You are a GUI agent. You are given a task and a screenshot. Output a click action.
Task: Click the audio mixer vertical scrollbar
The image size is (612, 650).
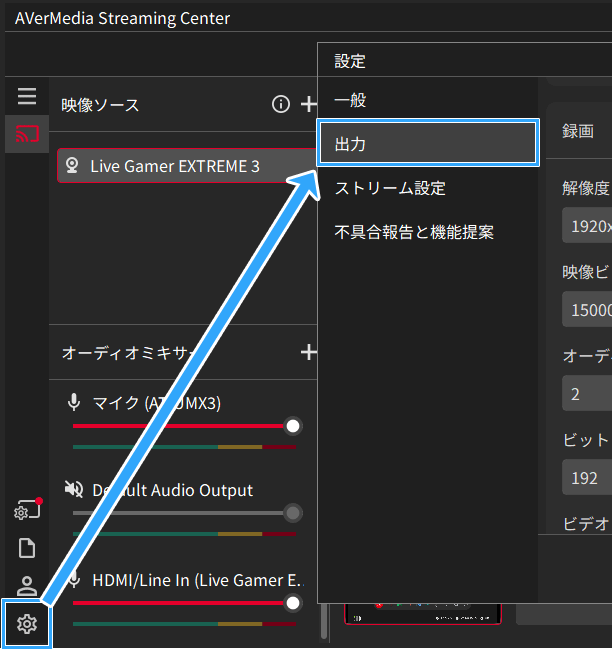pyautogui.click(x=324, y=621)
